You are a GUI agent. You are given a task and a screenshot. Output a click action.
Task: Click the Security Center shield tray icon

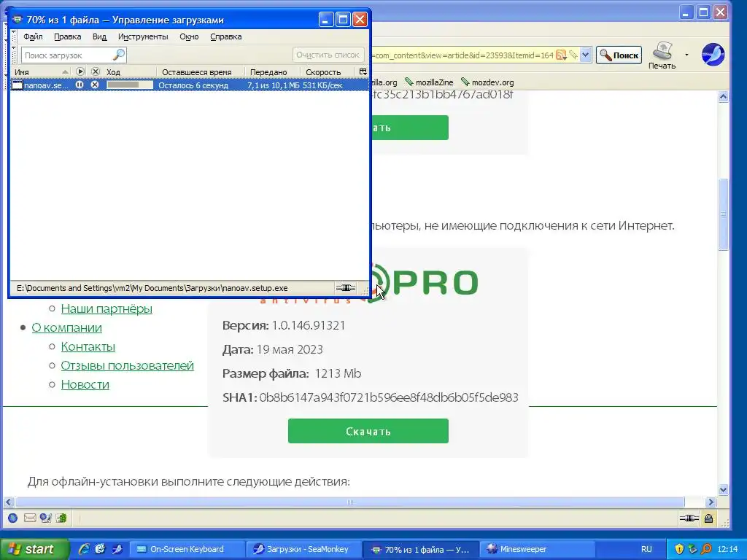(679, 549)
